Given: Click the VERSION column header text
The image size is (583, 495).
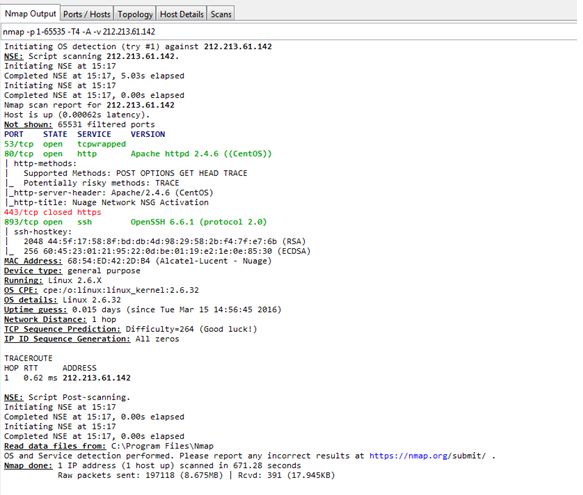Looking at the screenshot, I should click(148, 134).
